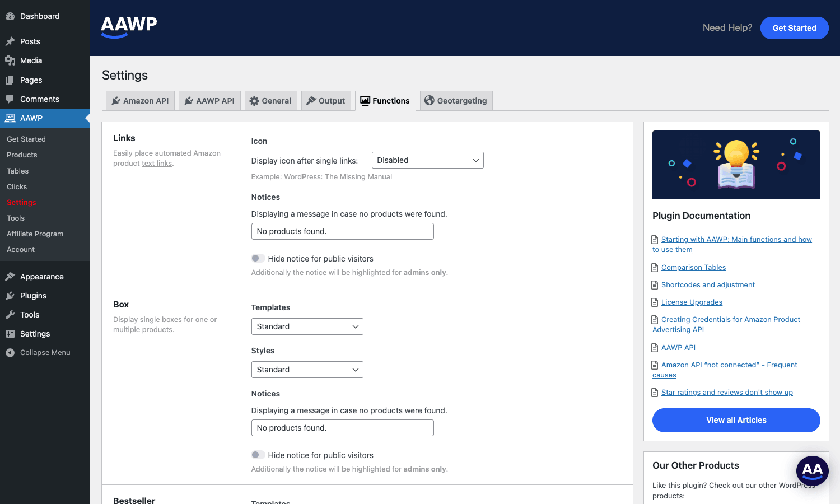Click the gear icon on General tab
This screenshot has height=504, width=840.
pyautogui.click(x=254, y=101)
